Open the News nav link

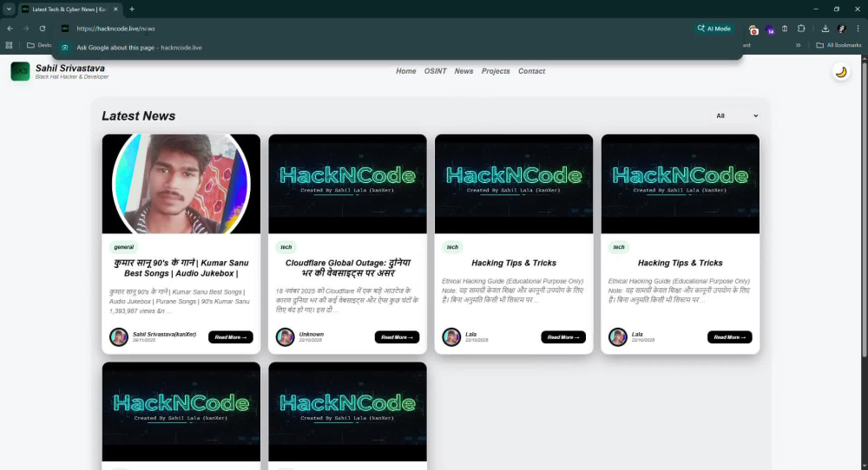tap(464, 71)
